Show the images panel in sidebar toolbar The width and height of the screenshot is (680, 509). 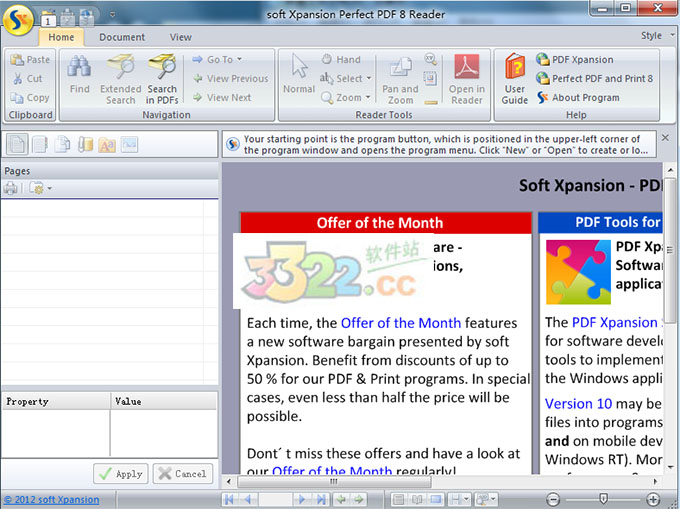coord(129,144)
